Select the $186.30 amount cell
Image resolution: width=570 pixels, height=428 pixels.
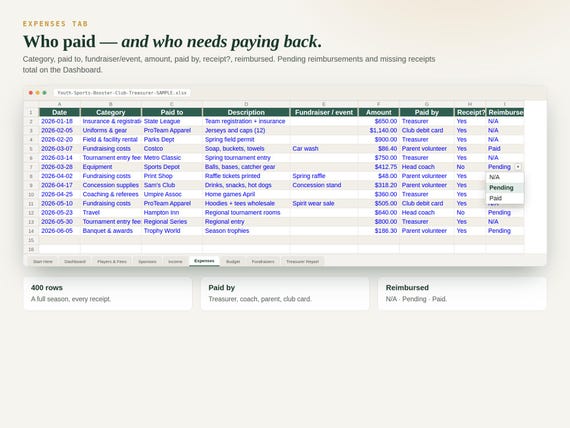click(378, 231)
